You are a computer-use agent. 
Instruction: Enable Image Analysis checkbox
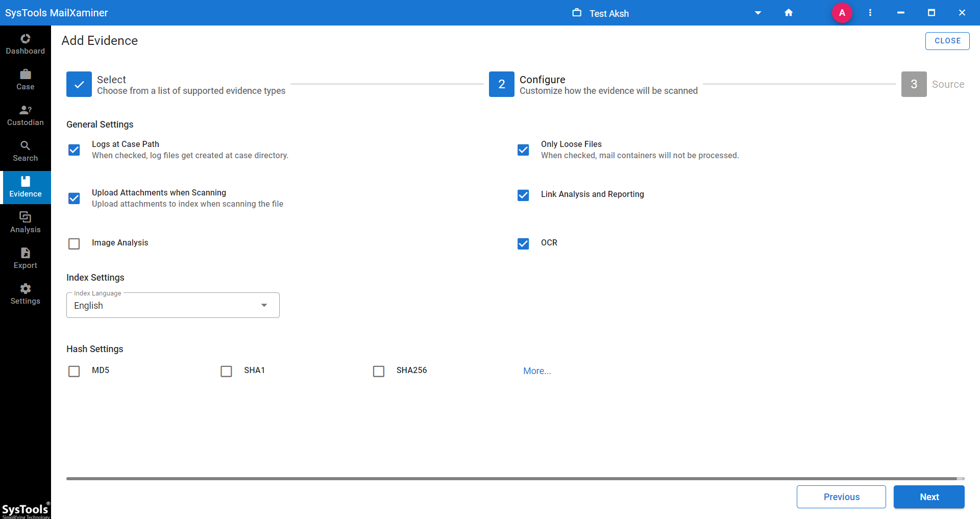[74, 243]
